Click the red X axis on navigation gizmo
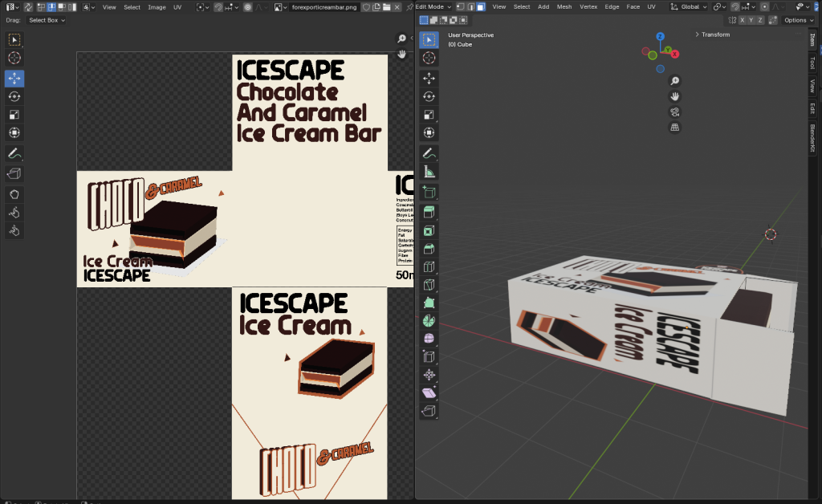 (675, 55)
